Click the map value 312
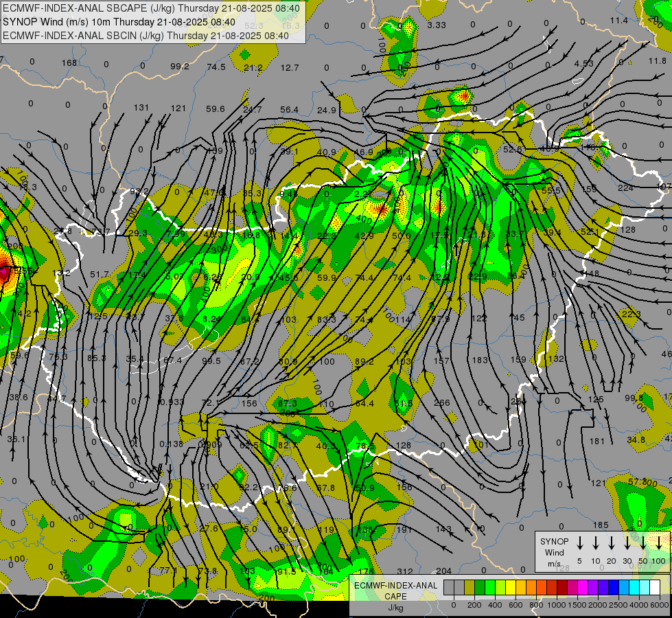The height and width of the screenshot is (618, 672). [405, 571]
